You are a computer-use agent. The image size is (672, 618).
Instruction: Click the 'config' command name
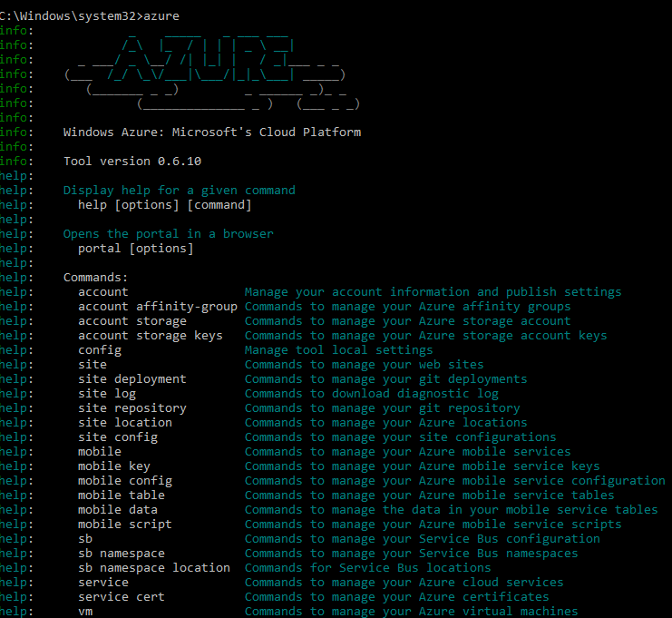(x=100, y=350)
